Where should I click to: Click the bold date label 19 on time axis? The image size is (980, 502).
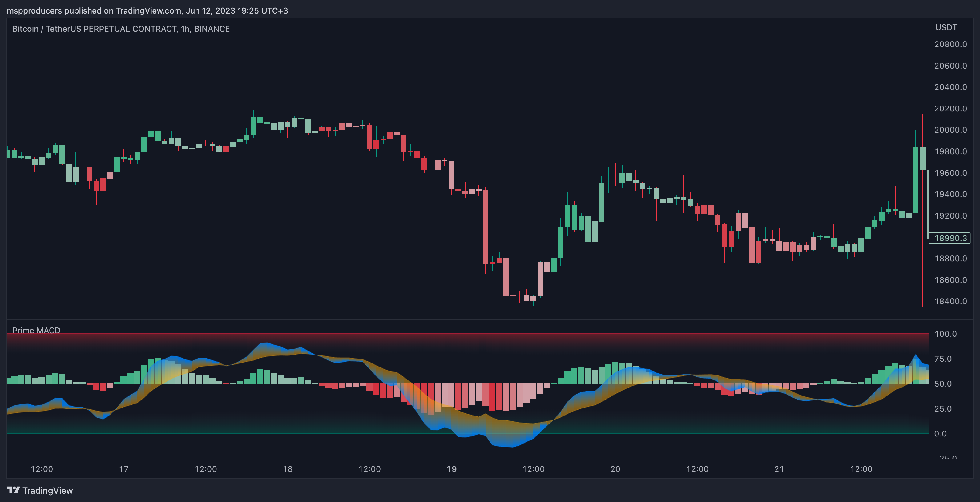452,469
